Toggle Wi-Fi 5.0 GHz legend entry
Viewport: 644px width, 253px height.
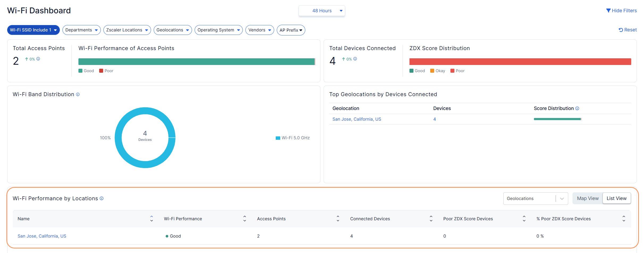tap(293, 138)
